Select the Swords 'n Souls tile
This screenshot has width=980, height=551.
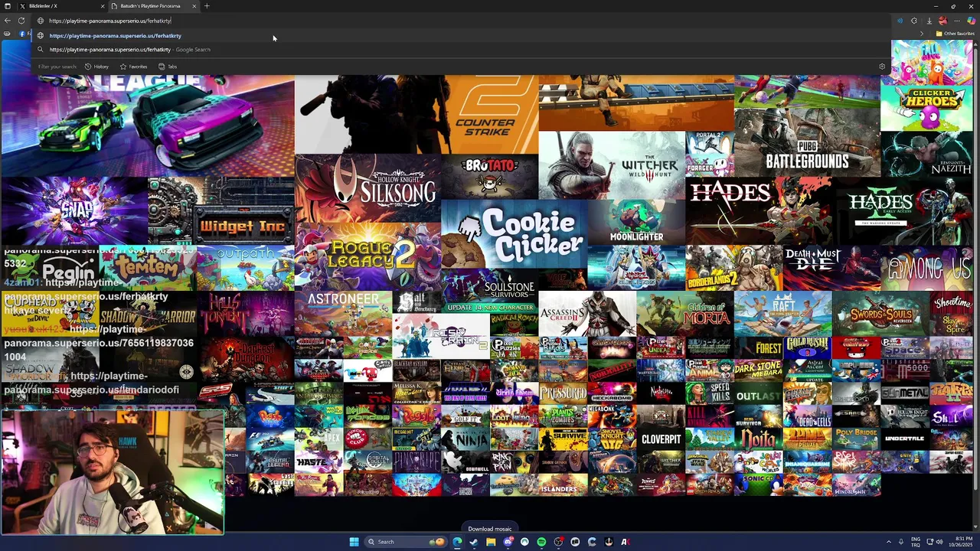[880, 314]
